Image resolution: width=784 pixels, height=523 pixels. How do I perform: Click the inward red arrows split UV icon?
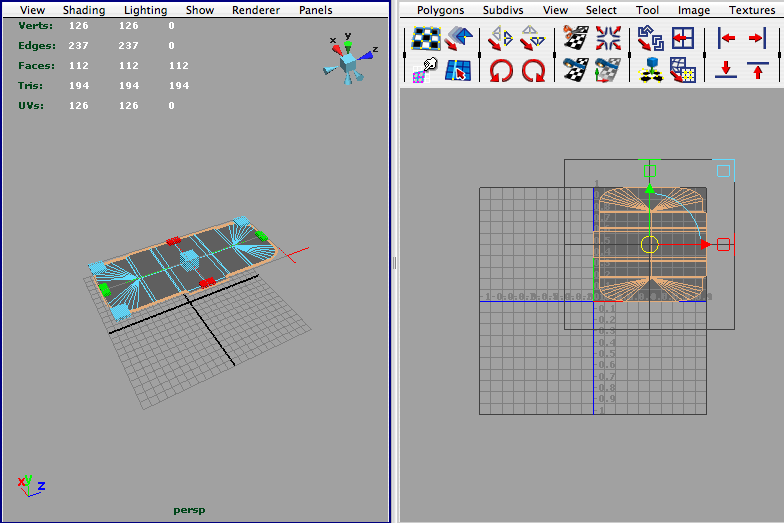click(x=608, y=38)
